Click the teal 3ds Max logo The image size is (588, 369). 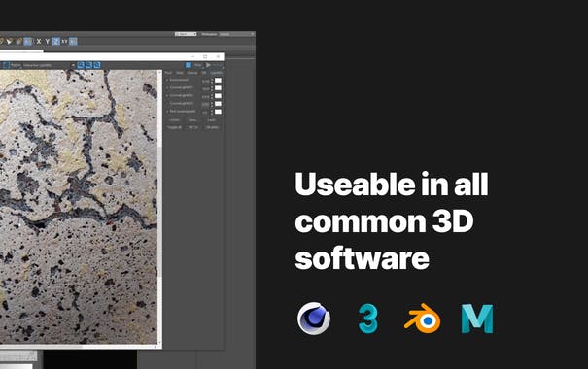click(368, 319)
